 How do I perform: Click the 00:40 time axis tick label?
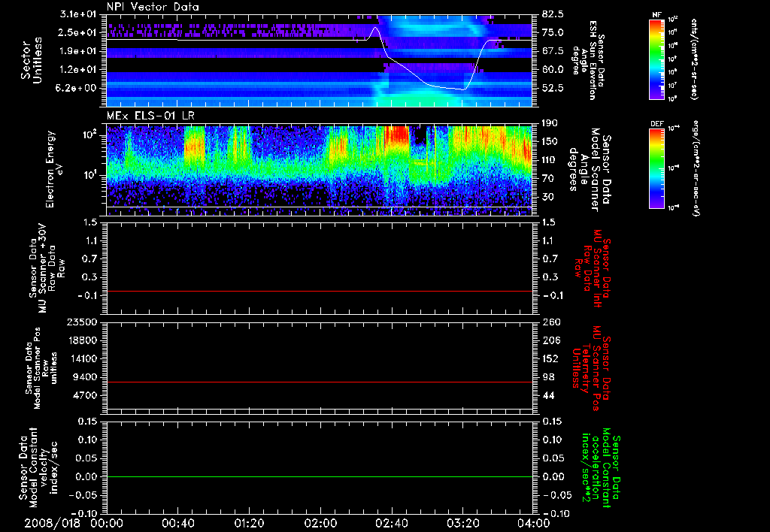pyautogui.click(x=179, y=522)
